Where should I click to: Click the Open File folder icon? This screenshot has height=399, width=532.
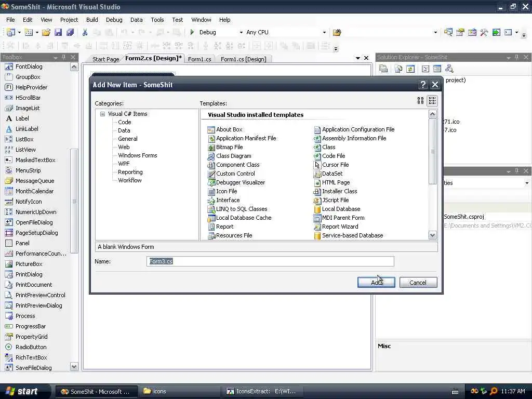pos(46,32)
